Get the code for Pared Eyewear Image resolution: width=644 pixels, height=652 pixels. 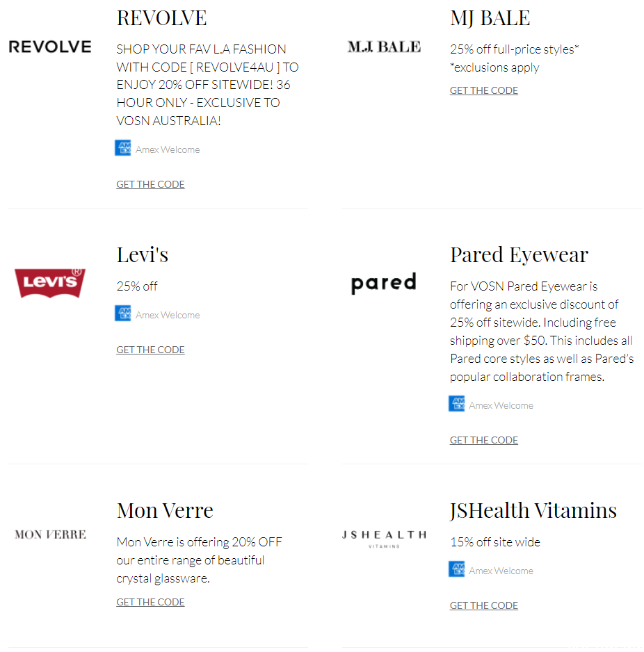(x=484, y=440)
